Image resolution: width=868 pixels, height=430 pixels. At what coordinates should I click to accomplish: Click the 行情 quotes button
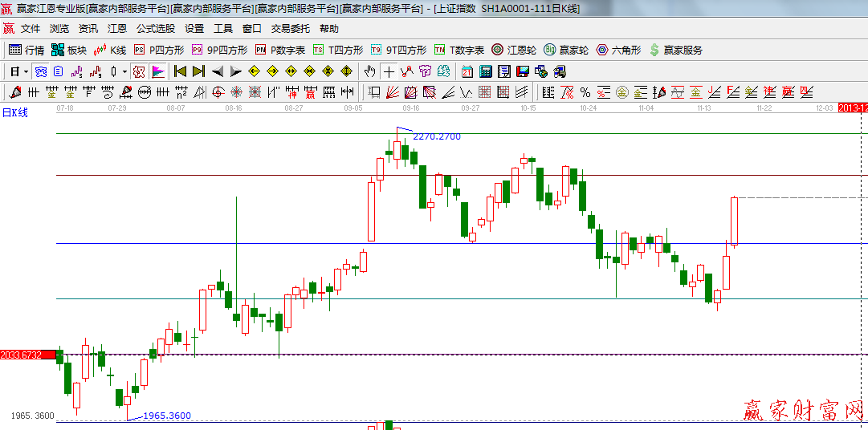point(26,50)
